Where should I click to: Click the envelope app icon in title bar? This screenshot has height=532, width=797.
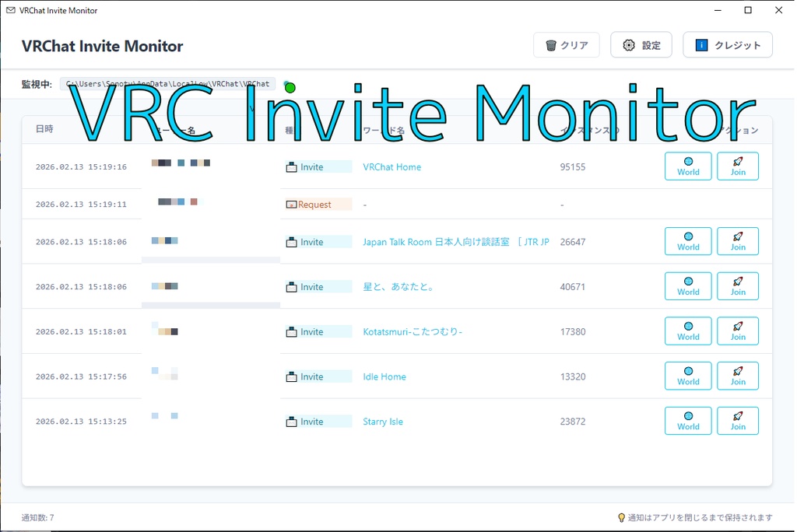(x=9, y=10)
